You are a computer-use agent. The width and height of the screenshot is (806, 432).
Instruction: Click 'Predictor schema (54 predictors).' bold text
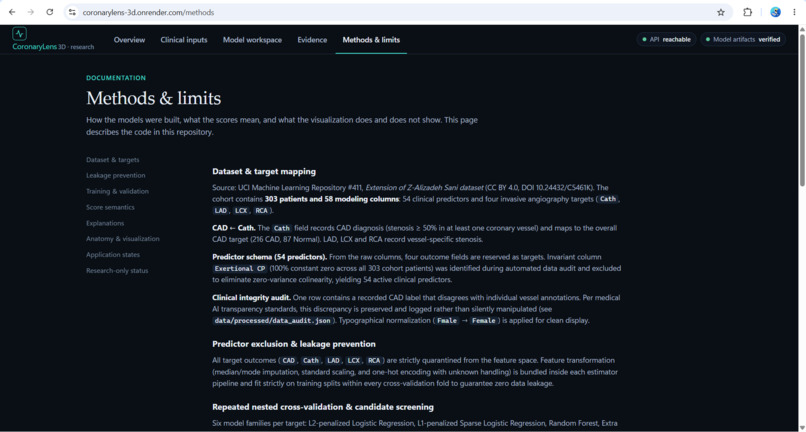click(270, 257)
